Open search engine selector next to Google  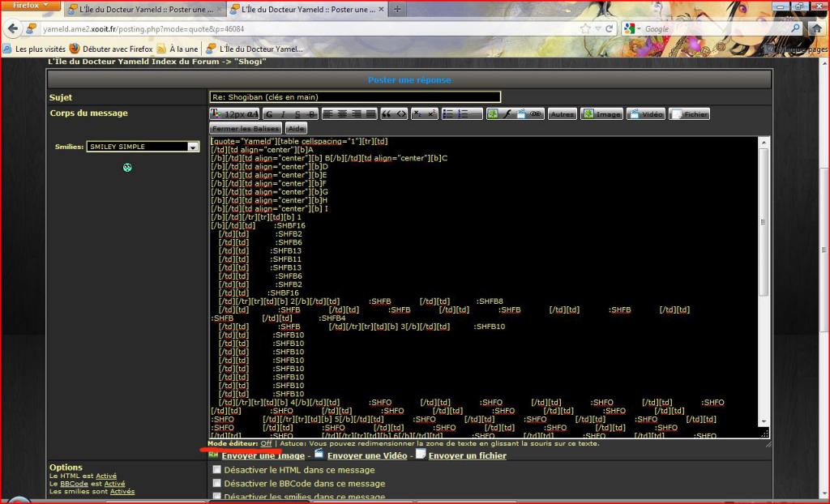coord(632,28)
